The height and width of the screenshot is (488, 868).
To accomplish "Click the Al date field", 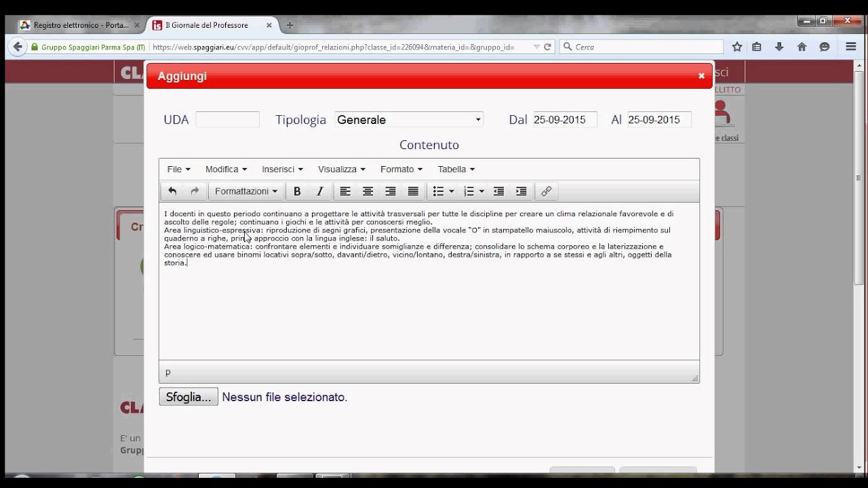I will pyautogui.click(x=659, y=119).
